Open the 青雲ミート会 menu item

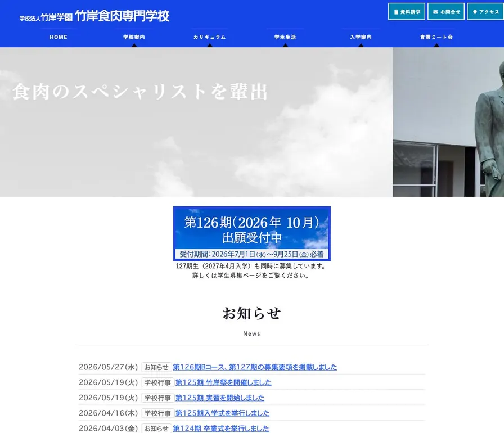coord(436,37)
